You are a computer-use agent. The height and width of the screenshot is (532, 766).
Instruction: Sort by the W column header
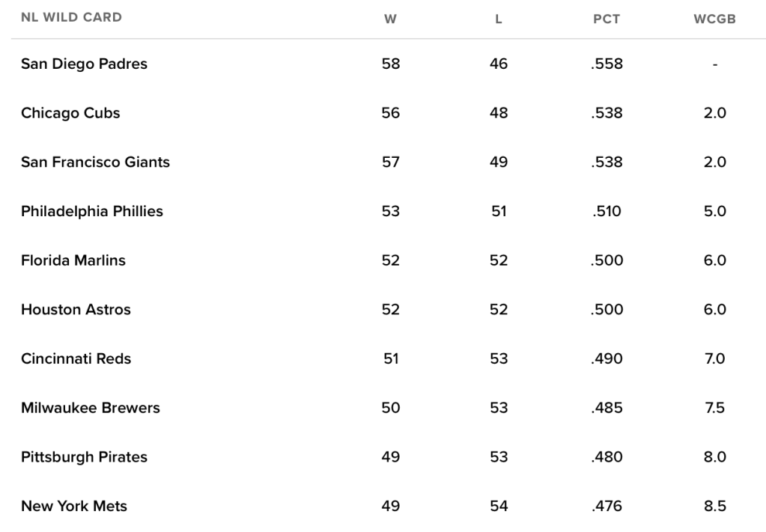point(390,19)
